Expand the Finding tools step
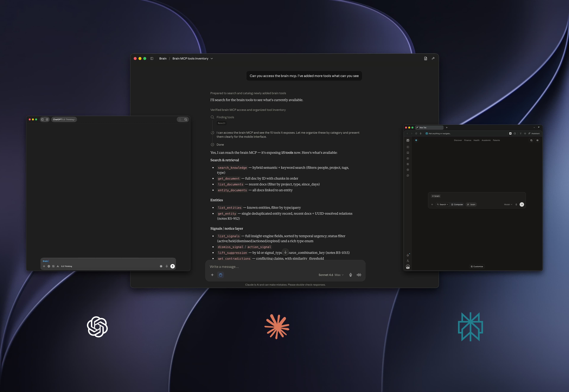 [225, 117]
